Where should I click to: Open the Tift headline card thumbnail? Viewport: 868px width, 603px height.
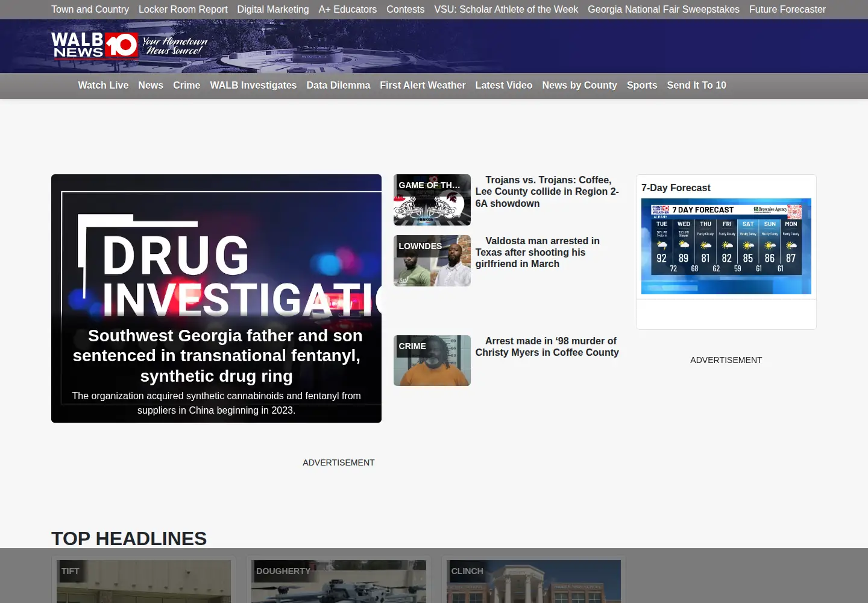click(143, 581)
